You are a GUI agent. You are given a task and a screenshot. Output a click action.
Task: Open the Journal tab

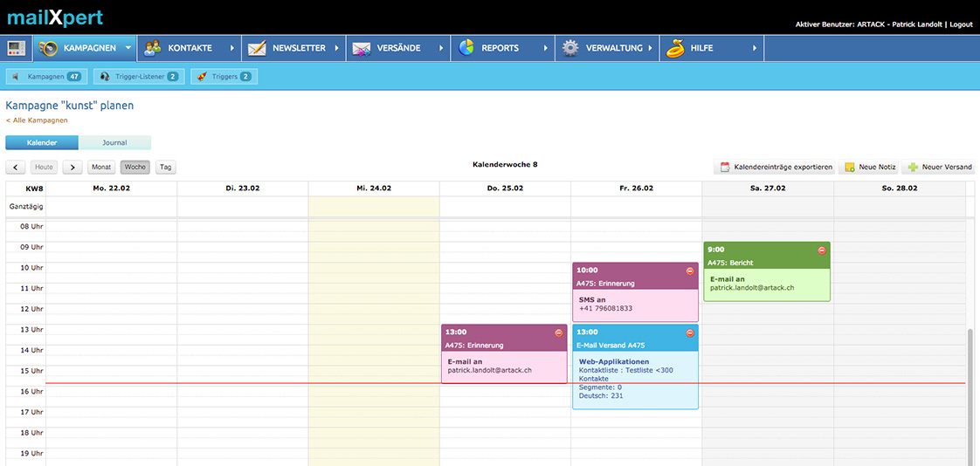pyautogui.click(x=114, y=142)
